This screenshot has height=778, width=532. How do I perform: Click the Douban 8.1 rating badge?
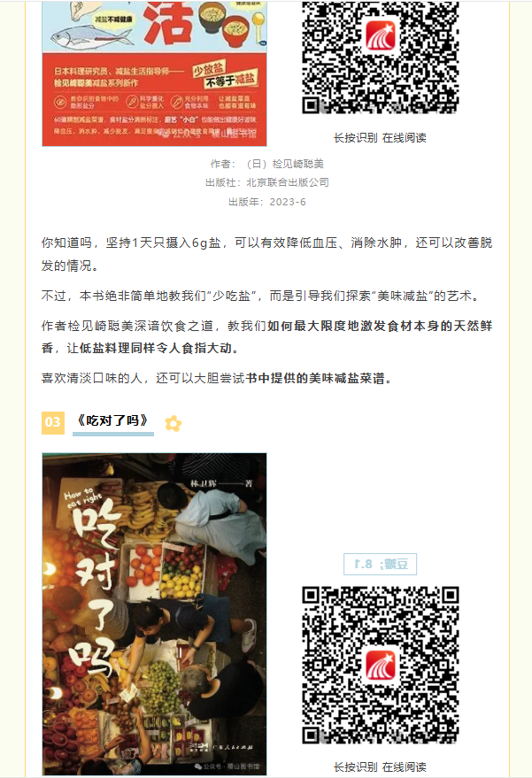[380, 564]
